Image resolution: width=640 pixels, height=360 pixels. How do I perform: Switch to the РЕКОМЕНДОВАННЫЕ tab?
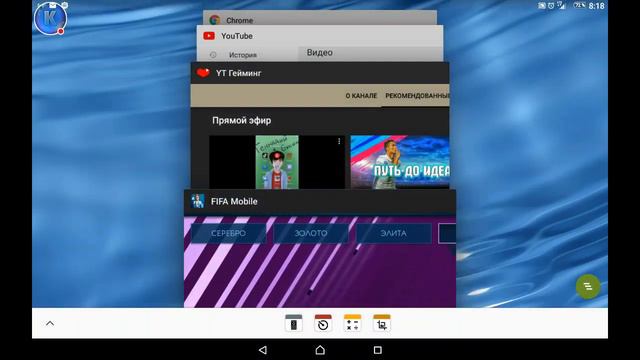pos(417,96)
